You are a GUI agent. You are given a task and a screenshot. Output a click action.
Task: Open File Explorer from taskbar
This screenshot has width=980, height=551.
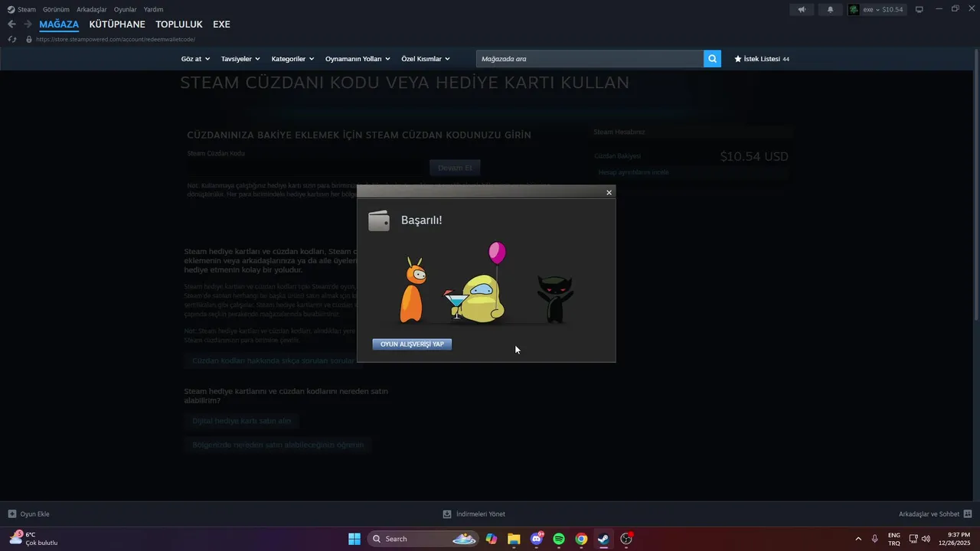tap(514, 539)
